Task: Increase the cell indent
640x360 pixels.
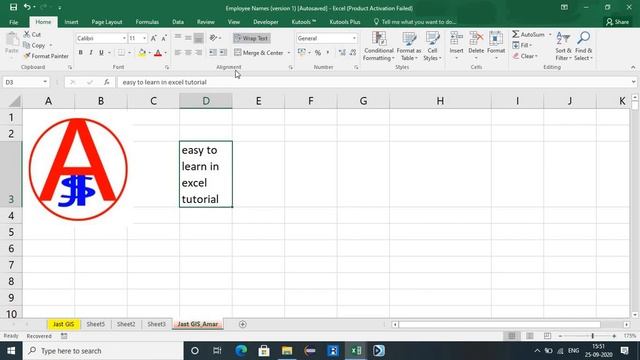Action: [223, 53]
